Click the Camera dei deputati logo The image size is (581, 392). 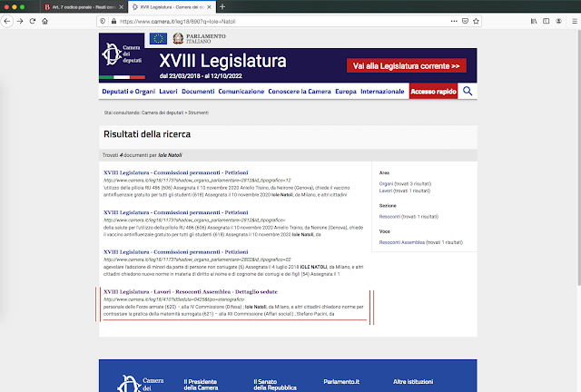point(122,54)
